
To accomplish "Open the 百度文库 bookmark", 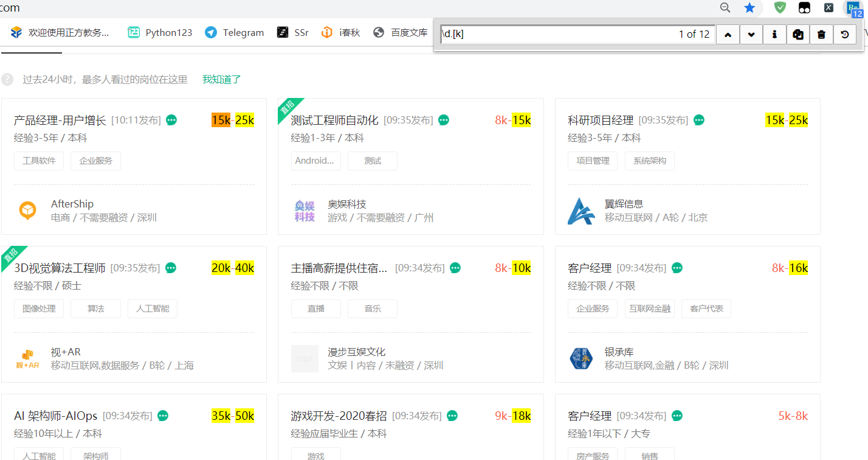I will [x=401, y=33].
